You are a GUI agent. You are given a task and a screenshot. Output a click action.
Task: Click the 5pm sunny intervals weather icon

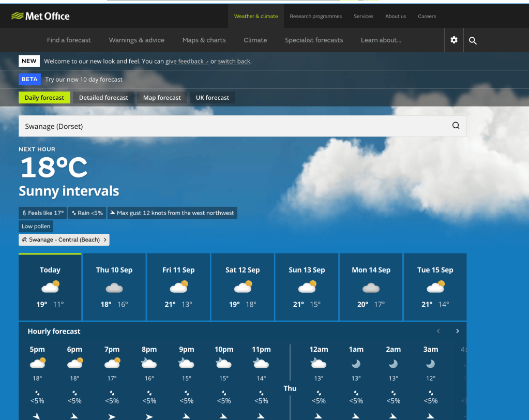37,363
